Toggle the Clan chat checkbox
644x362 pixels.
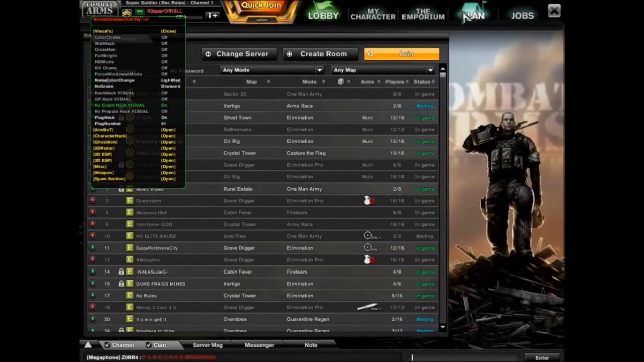(x=149, y=345)
